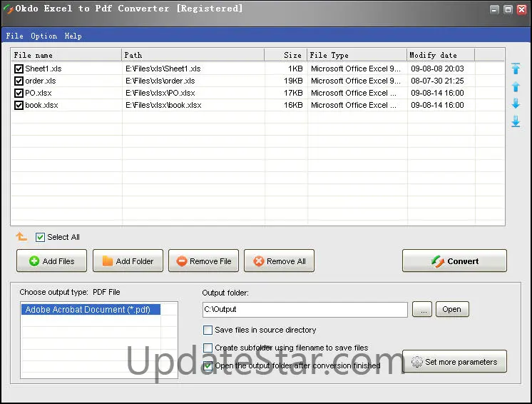This screenshot has width=532, height=404.
Task: Click the move-up arrow icon
Action: point(516,86)
